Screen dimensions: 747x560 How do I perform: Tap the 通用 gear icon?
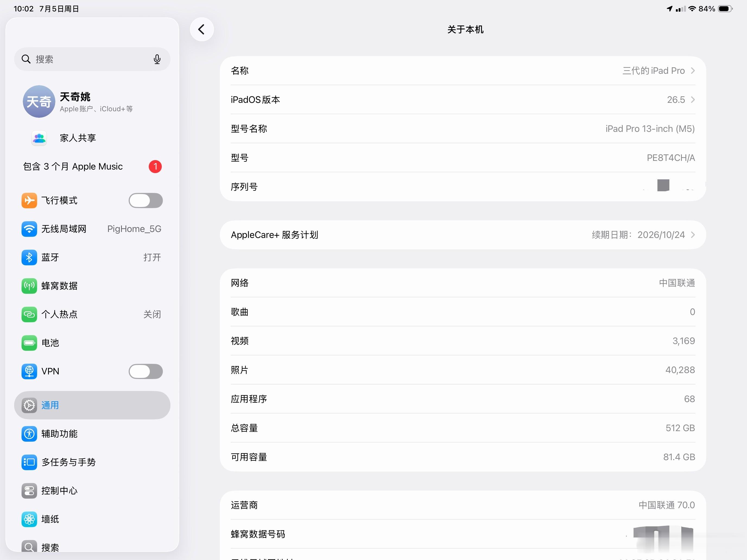[29, 405]
